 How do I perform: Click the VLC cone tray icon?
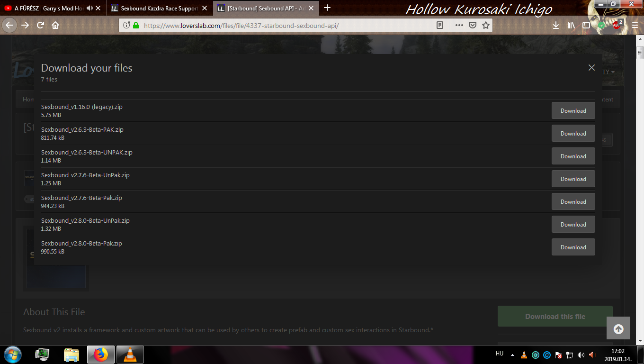(524, 355)
